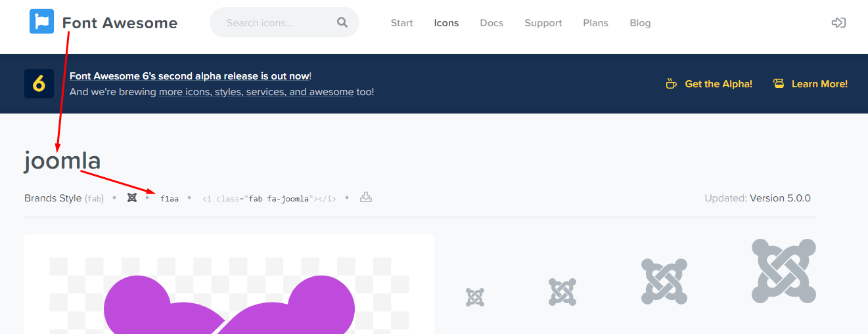Screen dimensions: 868x334
Task: Open the Docs nav item
Action: click(x=491, y=23)
